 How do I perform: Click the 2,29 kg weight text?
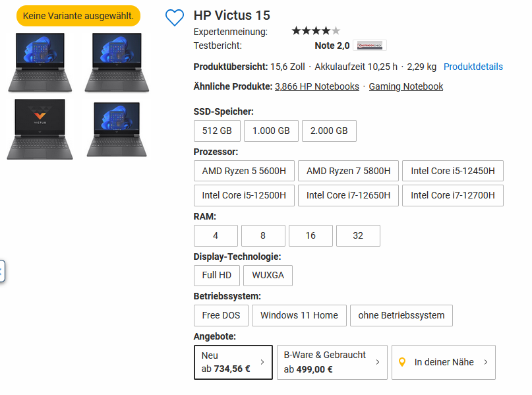(422, 67)
